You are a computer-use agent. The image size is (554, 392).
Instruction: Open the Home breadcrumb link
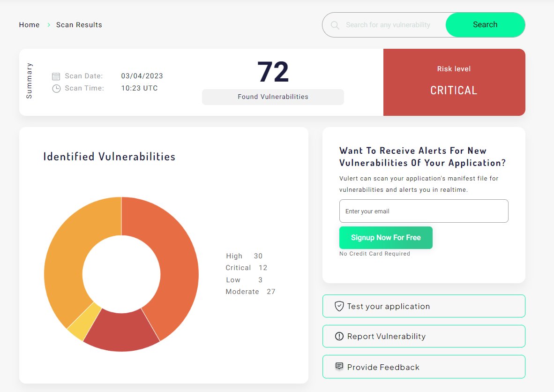[29, 24]
